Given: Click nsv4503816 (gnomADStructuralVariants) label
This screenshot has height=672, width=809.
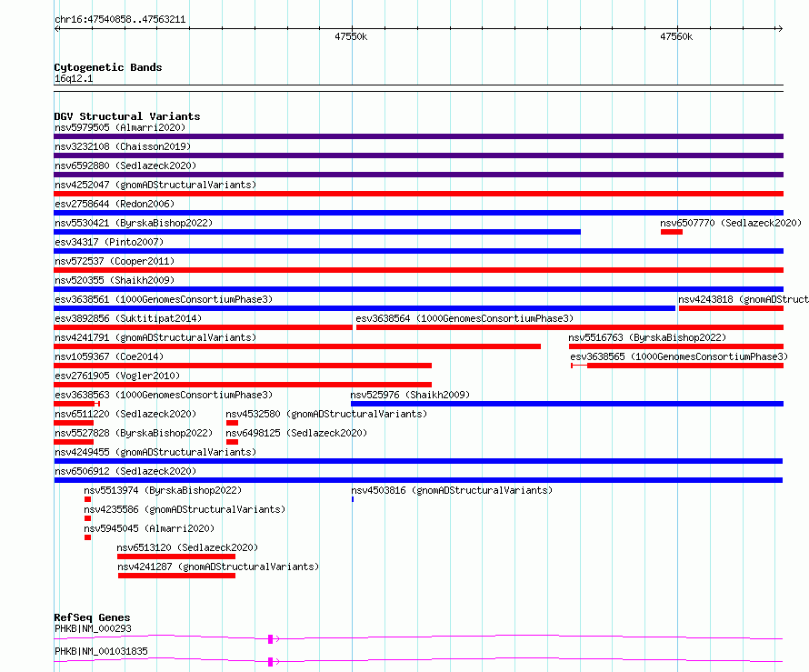Looking at the screenshot, I should point(452,490).
